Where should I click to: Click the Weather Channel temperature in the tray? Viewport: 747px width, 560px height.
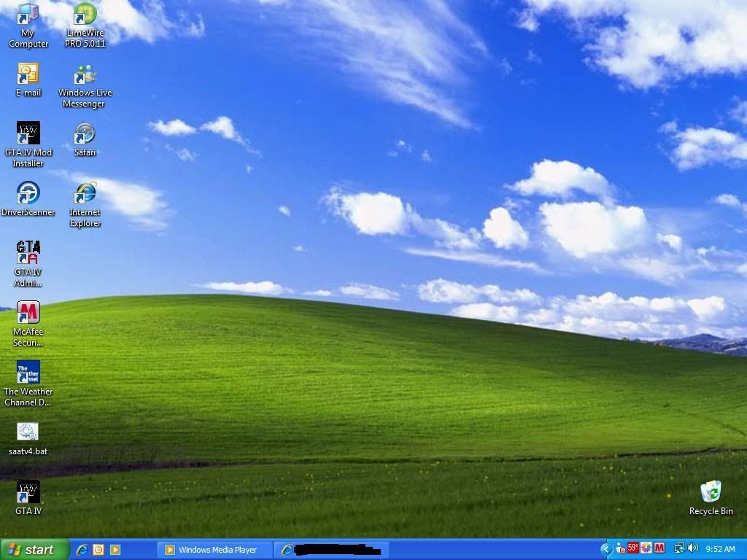point(633,548)
